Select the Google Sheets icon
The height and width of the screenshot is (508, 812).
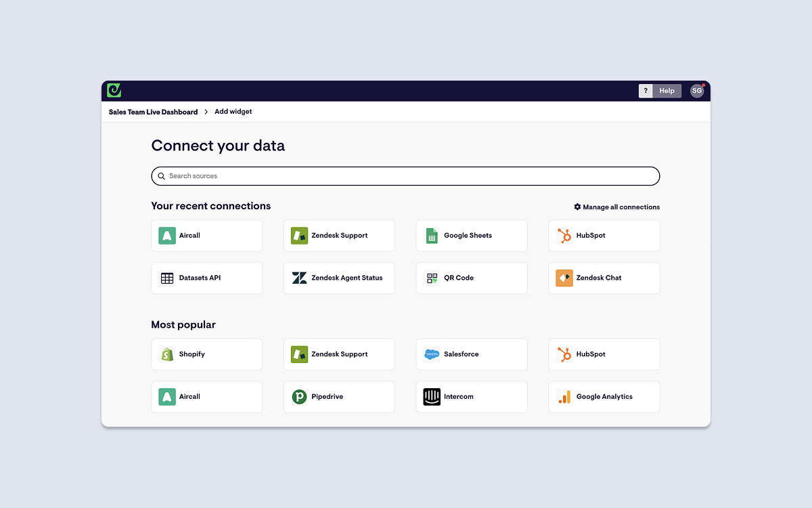pos(432,236)
